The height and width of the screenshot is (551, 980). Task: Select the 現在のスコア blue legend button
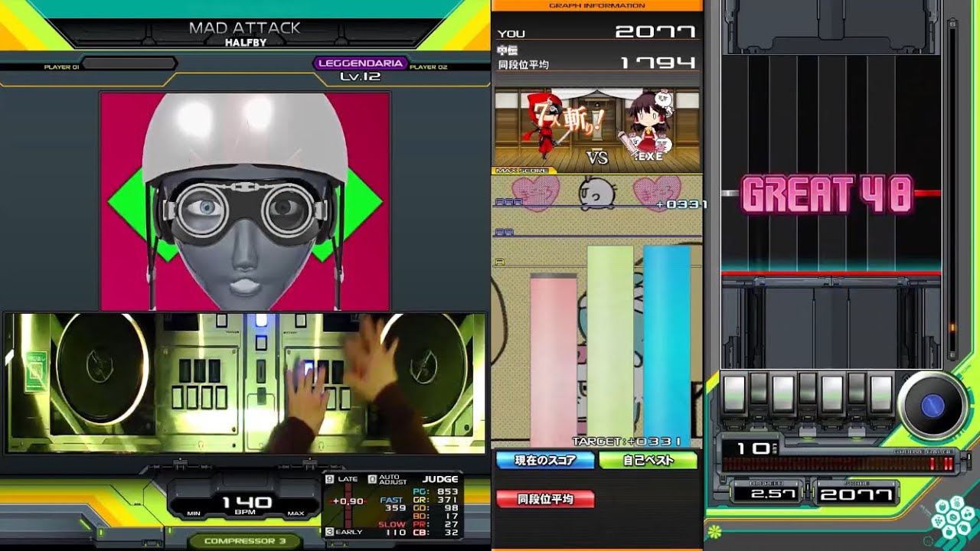pos(545,460)
